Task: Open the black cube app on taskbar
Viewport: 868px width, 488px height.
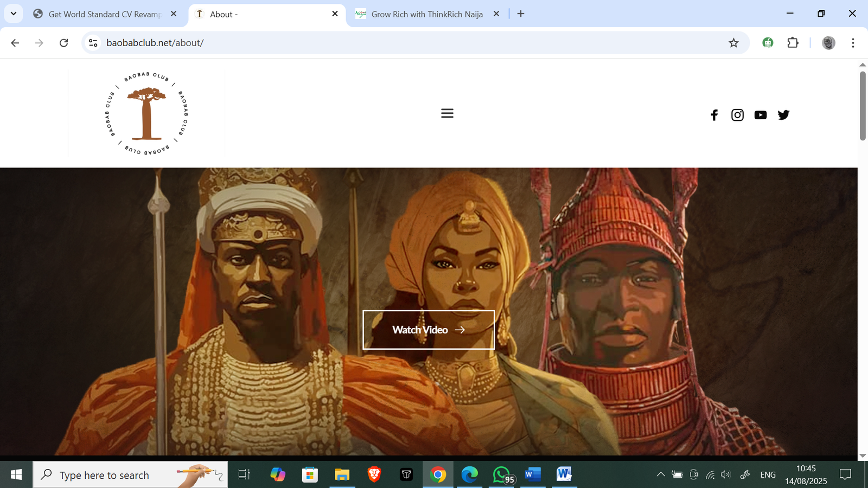Action: (406, 475)
